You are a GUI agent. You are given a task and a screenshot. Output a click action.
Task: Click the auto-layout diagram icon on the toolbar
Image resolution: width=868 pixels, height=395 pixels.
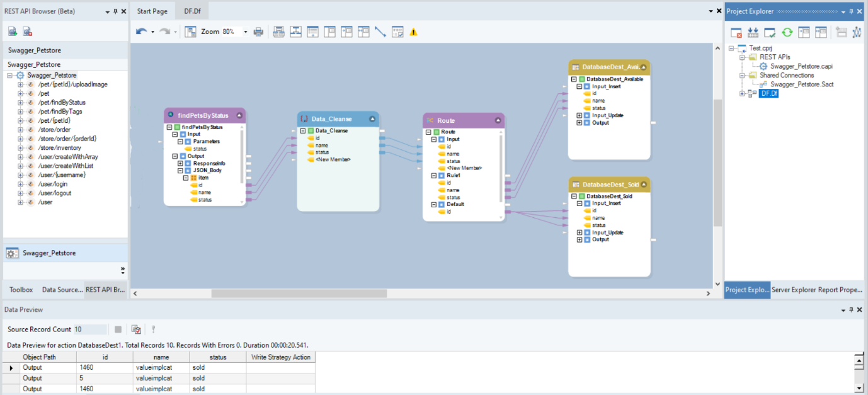tap(295, 31)
